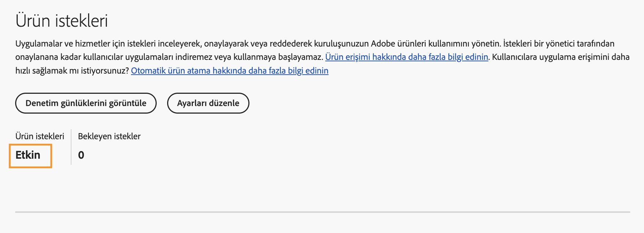Follow the Ürün erişimi hakkında daha fazla bilgi edinin link
The image size is (644, 233).
pyautogui.click(x=406, y=56)
